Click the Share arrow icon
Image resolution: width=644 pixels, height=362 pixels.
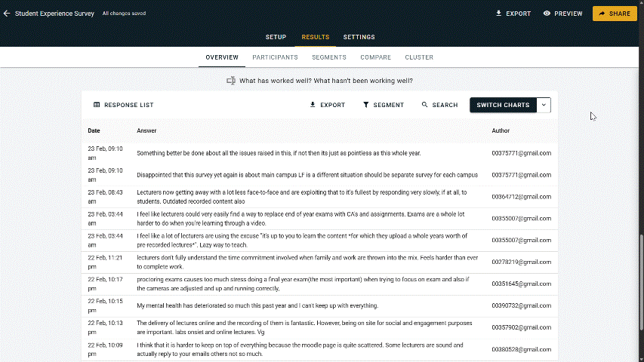pos(602,14)
